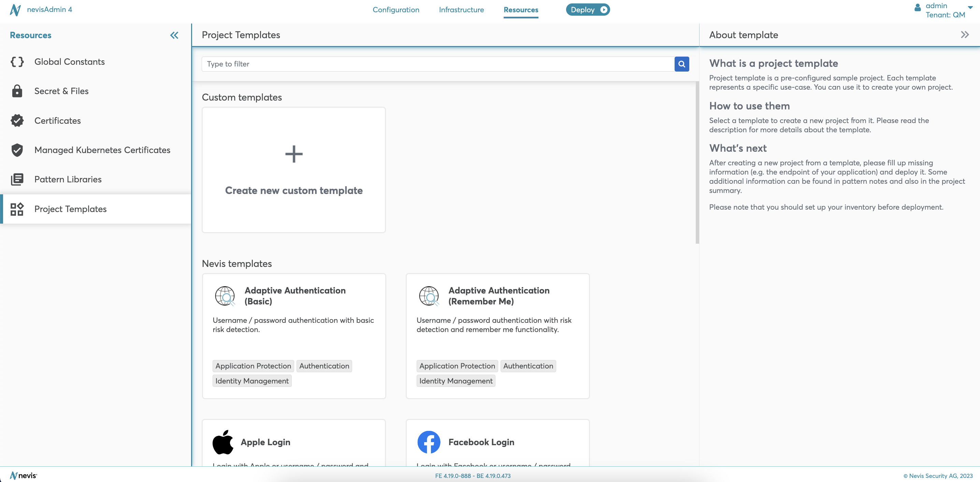980x482 pixels.
Task: Click the blue search magnifier button
Action: pyautogui.click(x=681, y=64)
